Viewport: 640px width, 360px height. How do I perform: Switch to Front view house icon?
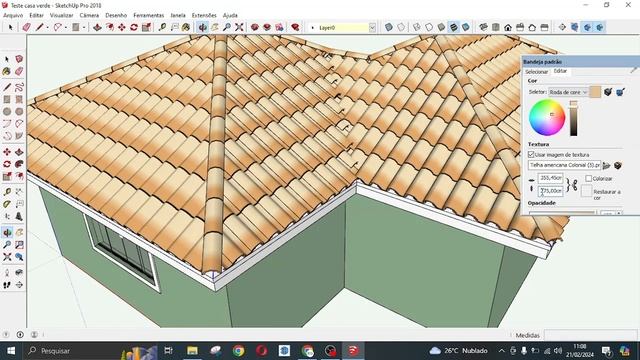[508, 27]
